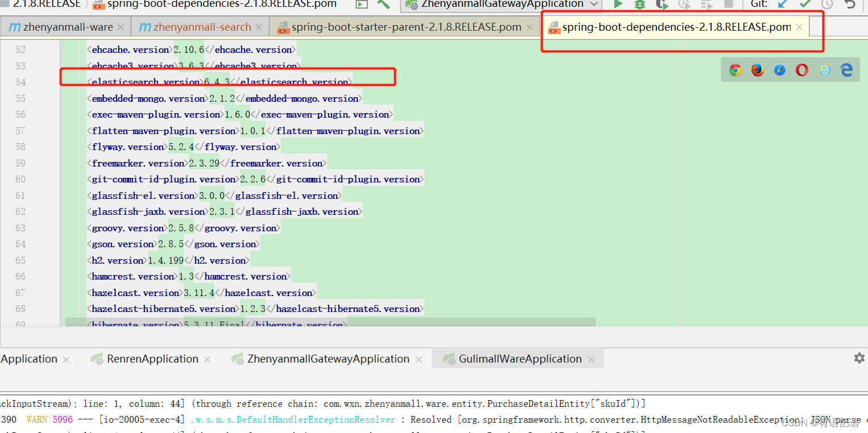Click the editor horizontal scrollbar thumb
868x433 pixels.
pos(330,322)
